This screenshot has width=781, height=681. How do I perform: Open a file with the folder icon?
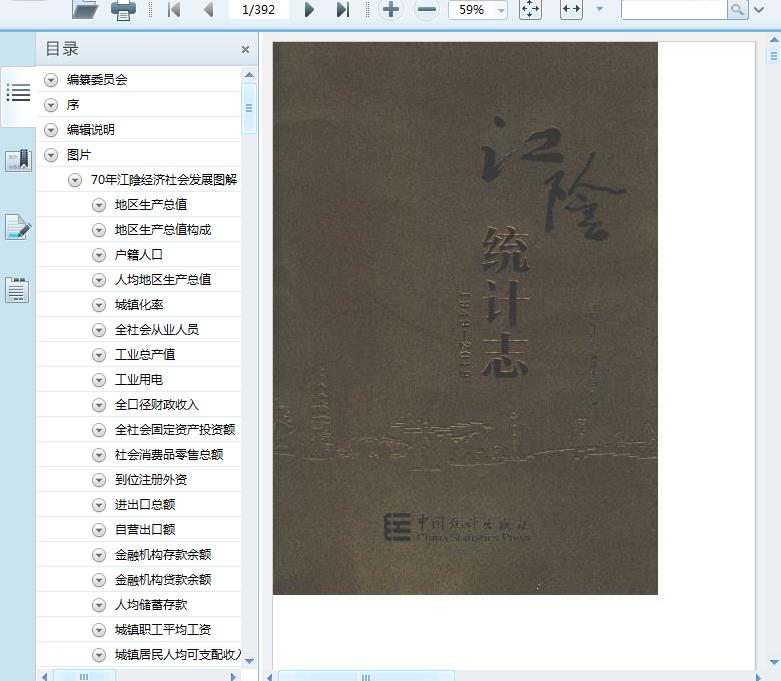[x=85, y=9]
